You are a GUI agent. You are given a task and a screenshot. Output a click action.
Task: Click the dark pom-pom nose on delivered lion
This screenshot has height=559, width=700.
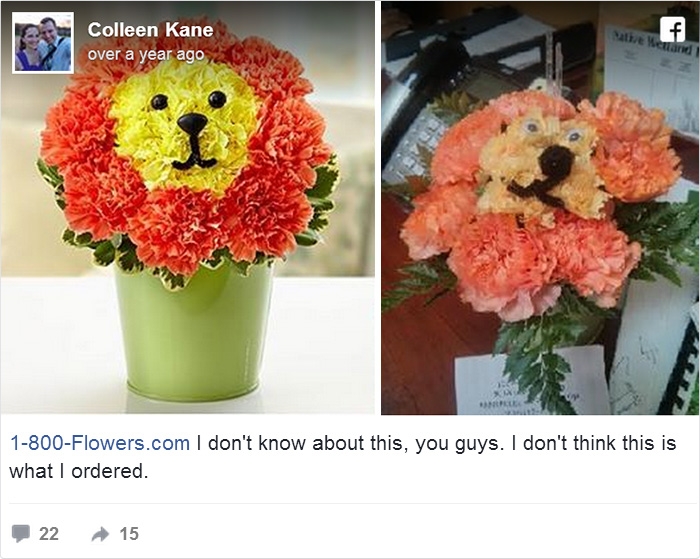click(550, 161)
